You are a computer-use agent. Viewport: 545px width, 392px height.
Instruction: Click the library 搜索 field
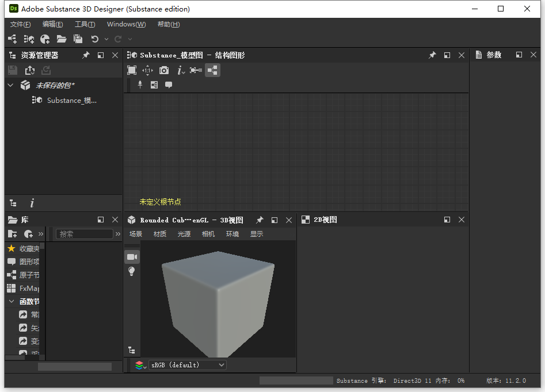click(85, 234)
